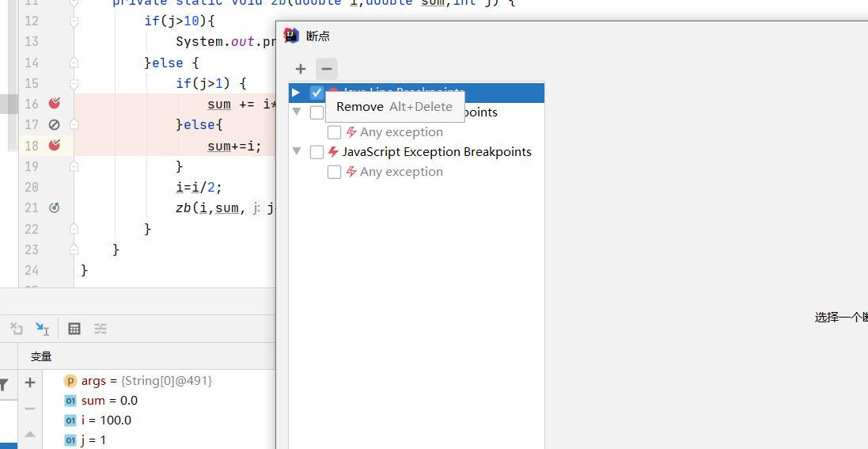
Task: Toggle the Java Line Breakpoints checkbox
Action: pyautogui.click(x=316, y=93)
